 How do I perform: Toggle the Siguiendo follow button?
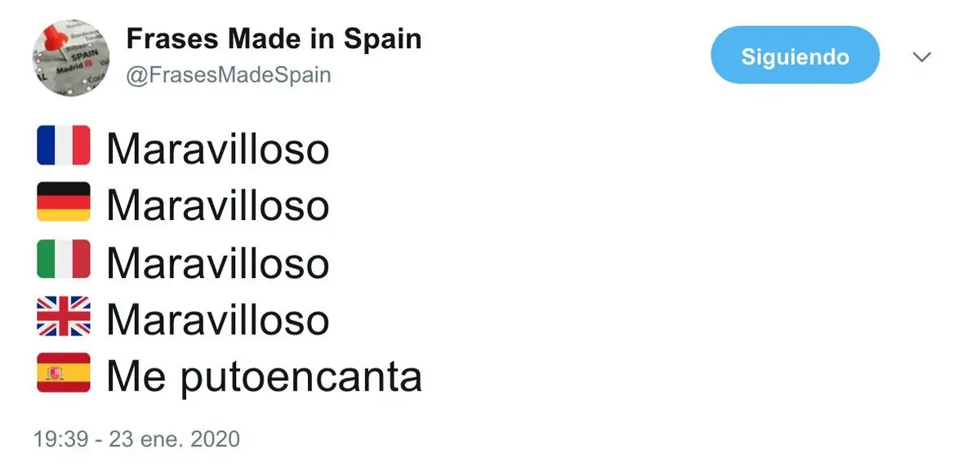click(795, 56)
